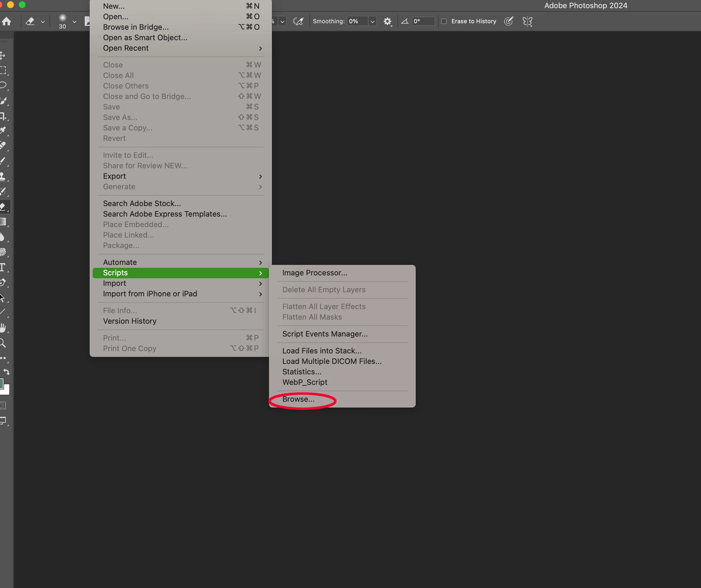This screenshot has width=701, height=588.
Task: Select the Zoom tool
Action: click(3, 343)
